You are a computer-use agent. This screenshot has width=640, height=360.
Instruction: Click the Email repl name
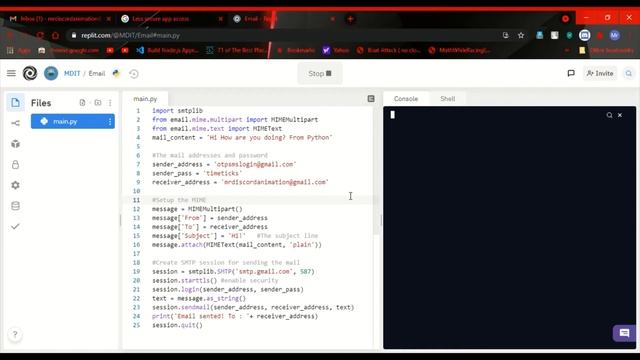tap(97, 73)
